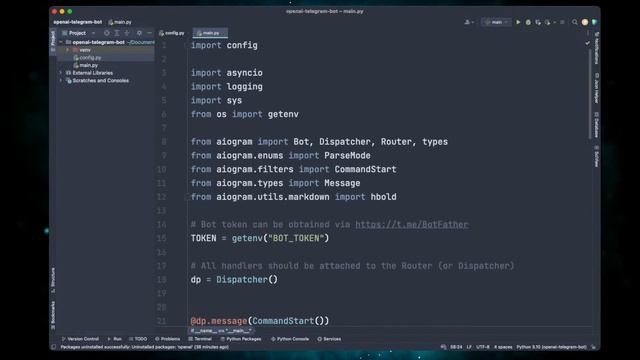Open the Structure tool window stripe
The width and height of the screenshot is (640, 360).
click(x=53, y=280)
